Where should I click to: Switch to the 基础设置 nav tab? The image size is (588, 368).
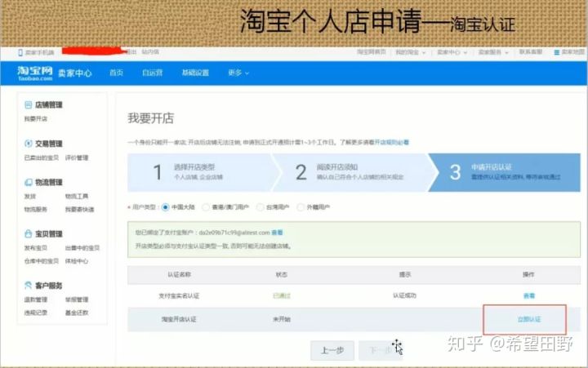(194, 73)
